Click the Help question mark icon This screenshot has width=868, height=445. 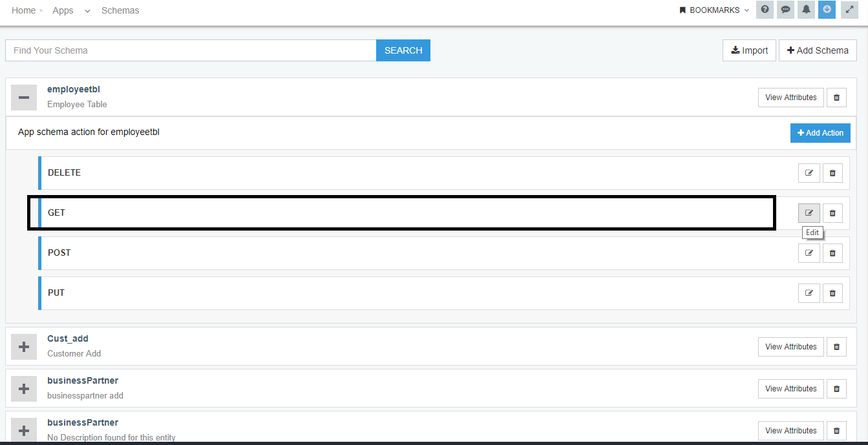pyautogui.click(x=765, y=10)
